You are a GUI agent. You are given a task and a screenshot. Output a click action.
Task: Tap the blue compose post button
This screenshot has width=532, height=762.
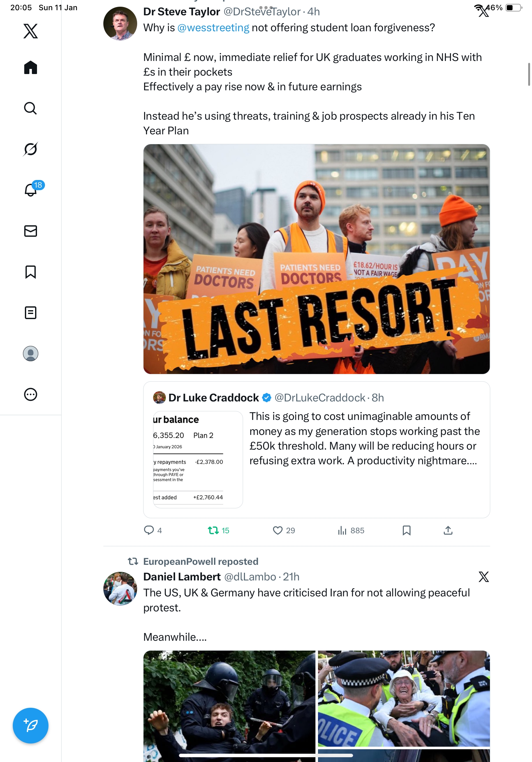31,726
